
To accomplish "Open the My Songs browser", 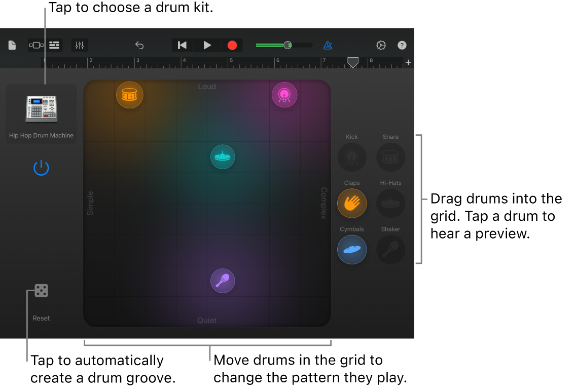I will click(x=12, y=45).
